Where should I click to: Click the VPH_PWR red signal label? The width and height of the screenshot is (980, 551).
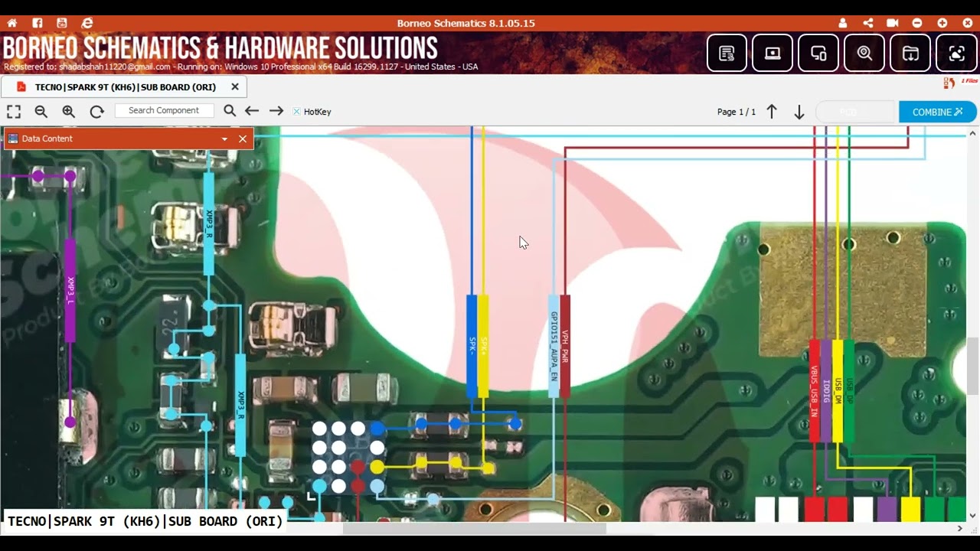pyautogui.click(x=565, y=346)
